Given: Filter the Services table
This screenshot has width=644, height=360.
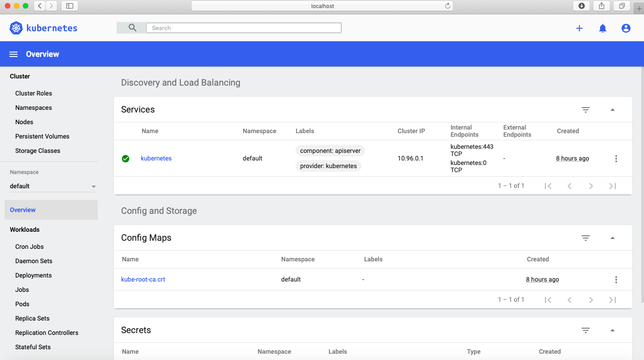Looking at the screenshot, I should 586,110.
